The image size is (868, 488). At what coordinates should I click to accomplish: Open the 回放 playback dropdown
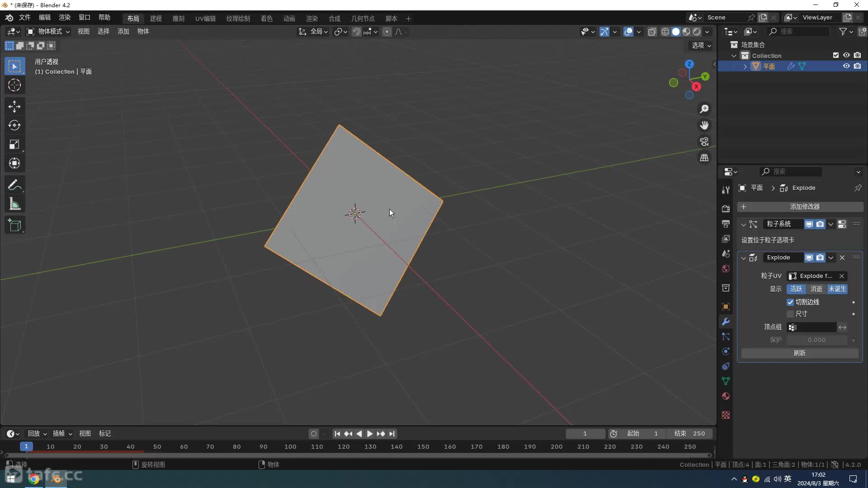[x=37, y=434]
